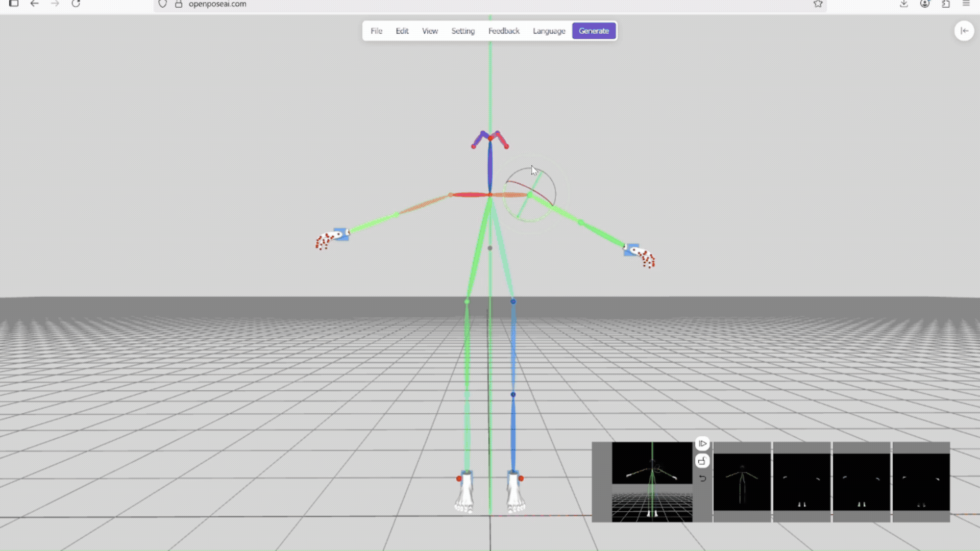Select the blue hand marker on the right of the screen
The image size is (980, 551).
pyautogui.click(x=631, y=249)
